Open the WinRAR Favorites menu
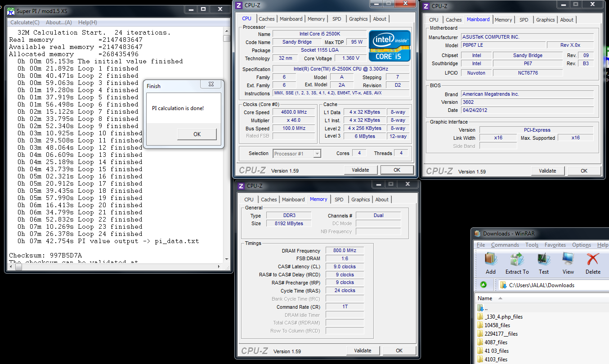This screenshot has height=364, width=609. pyautogui.click(x=555, y=245)
